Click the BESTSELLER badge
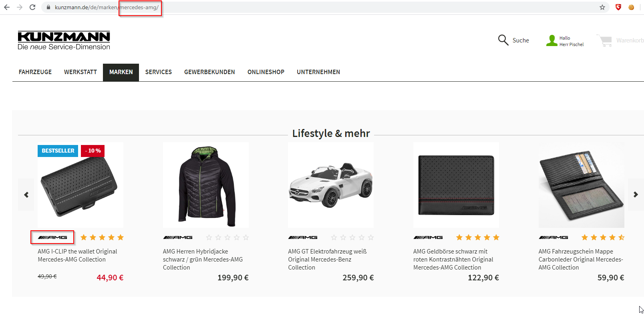Image resolution: width=644 pixels, height=324 pixels. tap(58, 151)
